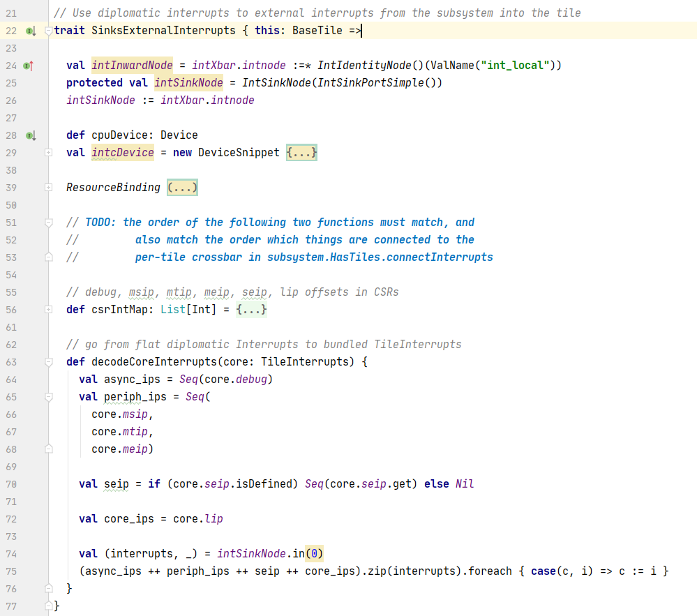
Task: Click the highlighted (0) argument on line 74
Action: click(314, 554)
